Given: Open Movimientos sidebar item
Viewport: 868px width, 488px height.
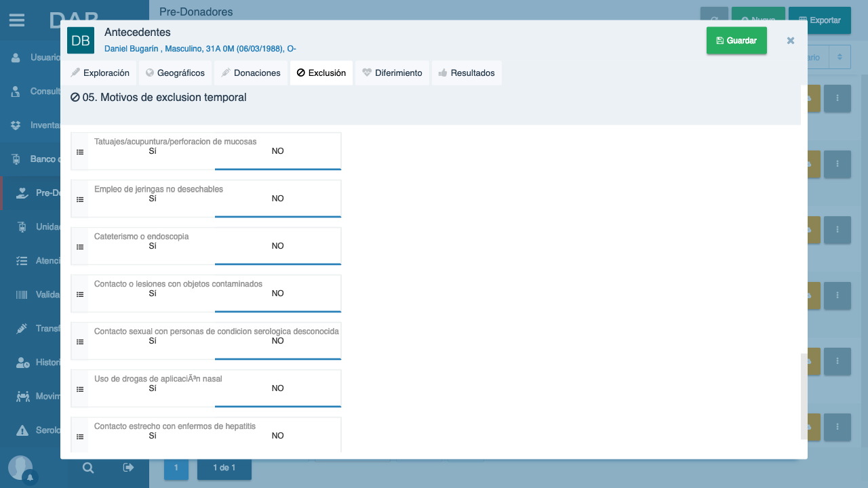Looking at the screenshot, I should coord(31,396).
